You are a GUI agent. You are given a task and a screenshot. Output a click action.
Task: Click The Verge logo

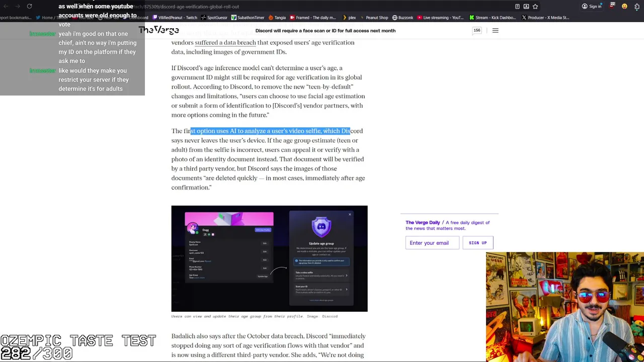159,30
